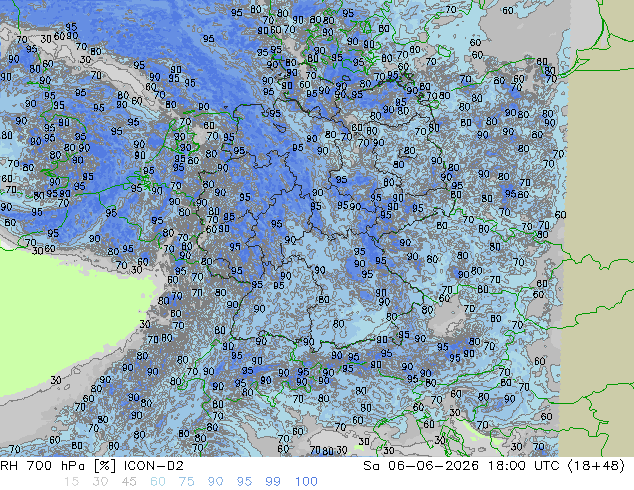Click the legend value '95' in color scale
634x490 pixels.
click(244, 482)
